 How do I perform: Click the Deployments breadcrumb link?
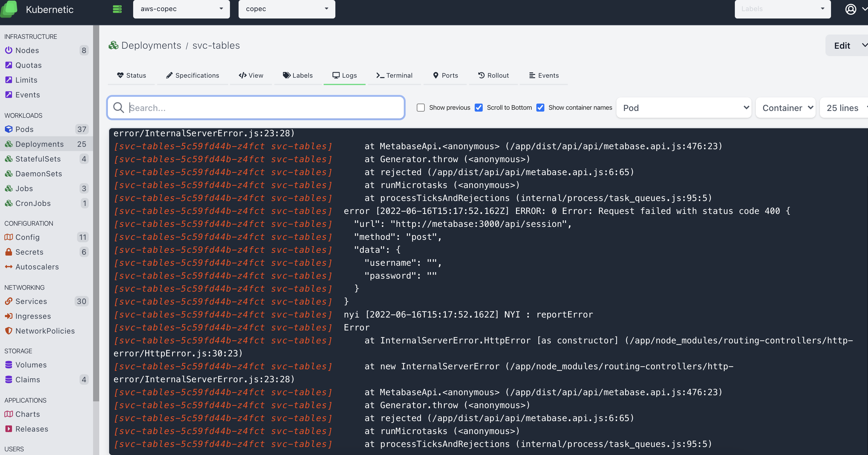click(151, 46)
